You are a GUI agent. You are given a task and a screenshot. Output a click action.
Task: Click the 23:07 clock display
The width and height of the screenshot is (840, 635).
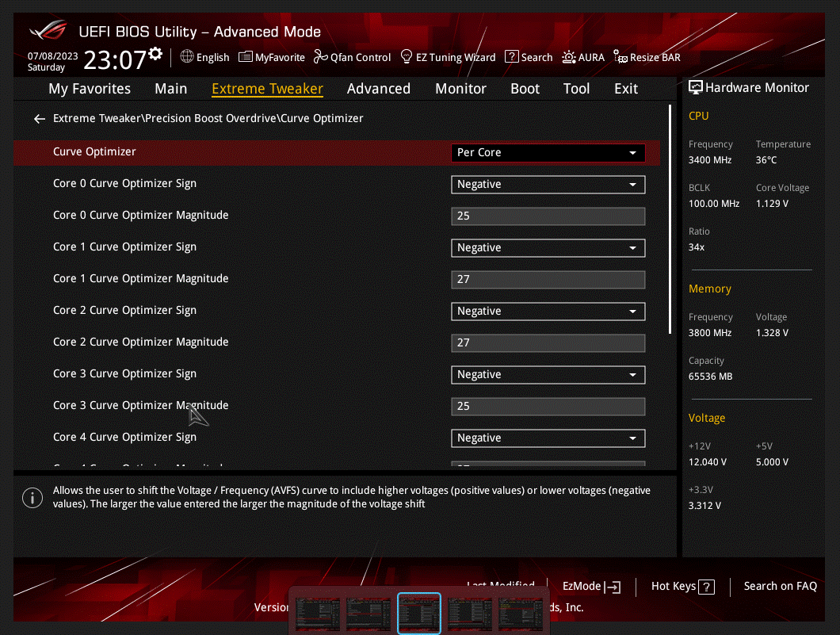coord(115,60)
